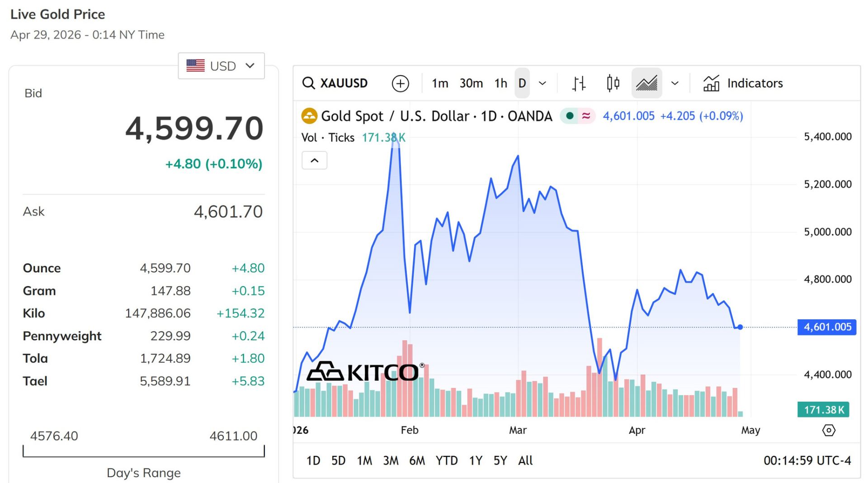The height and width of the screenshot is (483, 868).
Task: Select the 5Y range tab
Action: (x=500, y=460)
